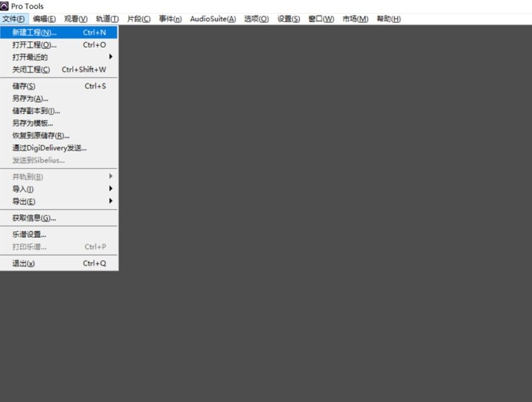Image resolution: width=532 pixels, height=402 pixels.
Task: Click 恢复到原储存 (Revert to Saved)
Action: [x=41, y=135]
